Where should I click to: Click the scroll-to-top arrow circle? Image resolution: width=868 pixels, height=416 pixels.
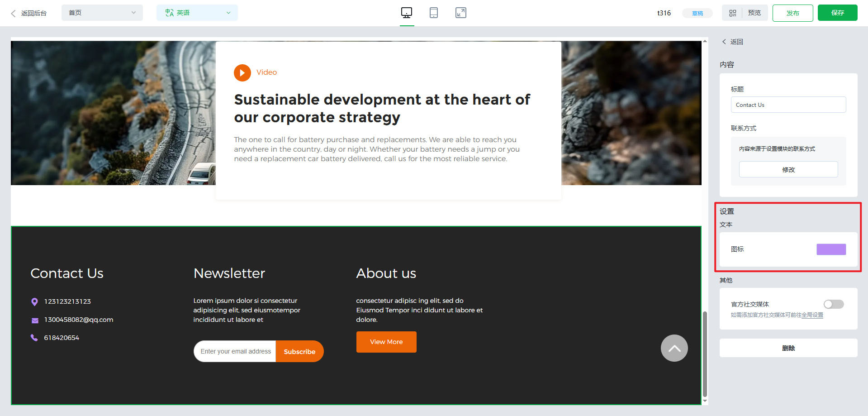[x=674, y=348]
